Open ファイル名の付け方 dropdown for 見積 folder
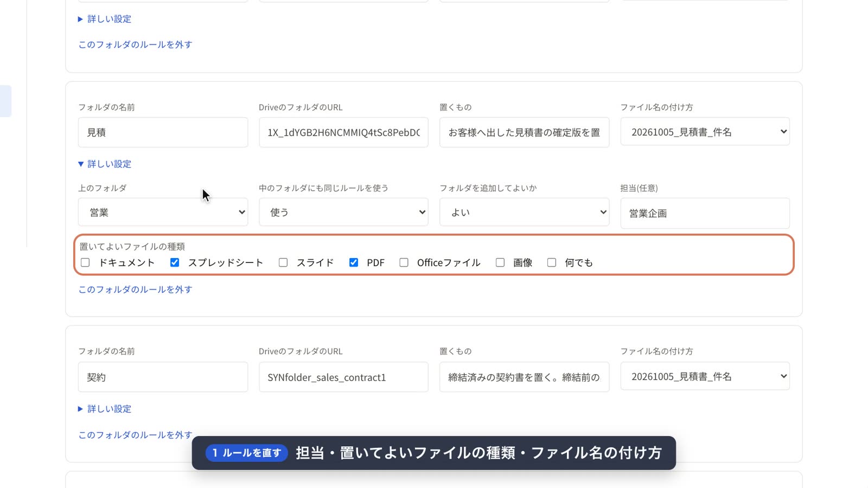The width and height of the screenshot is (868, 488). pos(705,132)
